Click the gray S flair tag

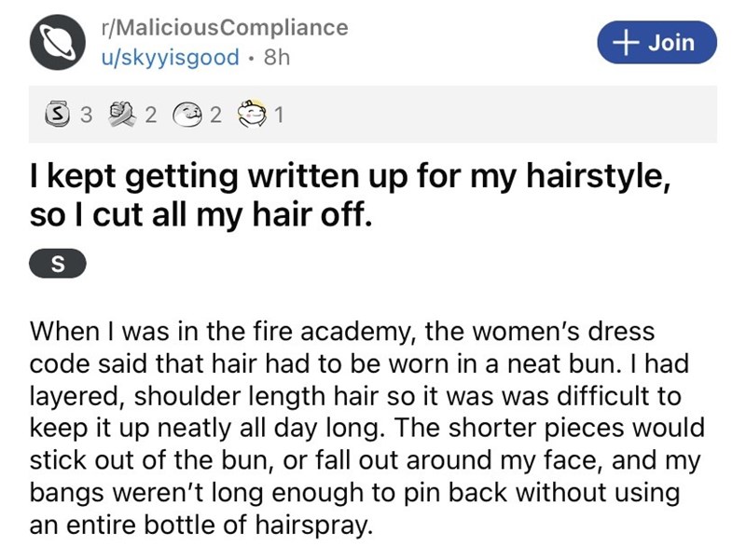coord(58,264)
